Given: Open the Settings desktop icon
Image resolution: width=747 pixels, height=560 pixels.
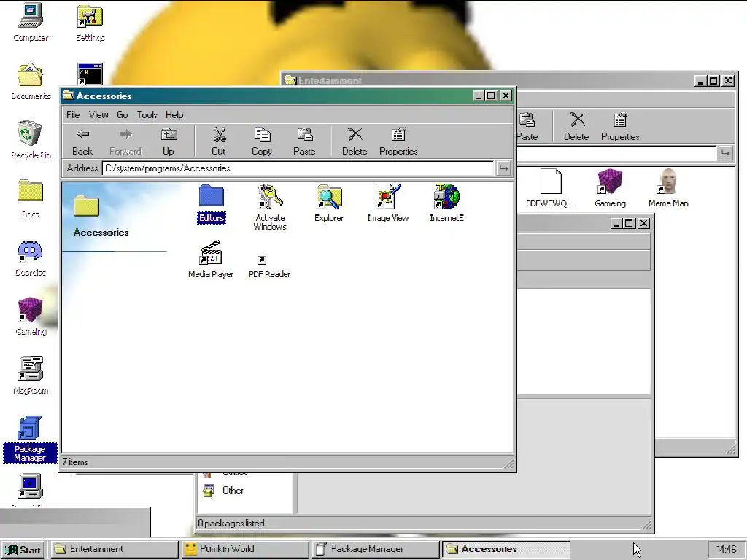Looking at the screenshot, I should pos(90,23).
